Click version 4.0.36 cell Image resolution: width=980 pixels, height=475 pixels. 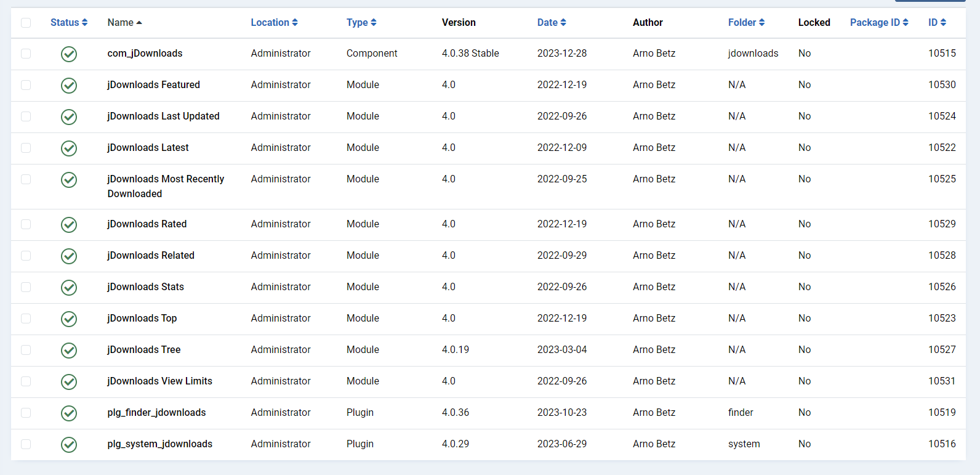pos(456,413)
